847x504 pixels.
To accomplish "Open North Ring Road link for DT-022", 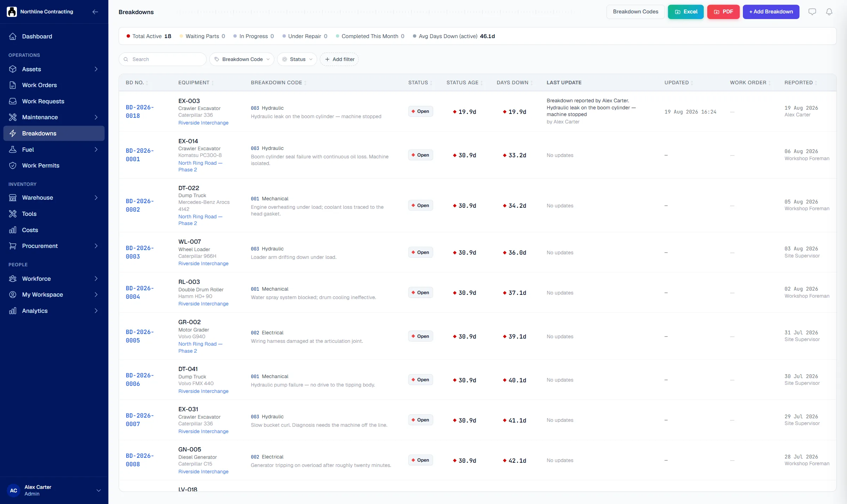I will (200, 220).
